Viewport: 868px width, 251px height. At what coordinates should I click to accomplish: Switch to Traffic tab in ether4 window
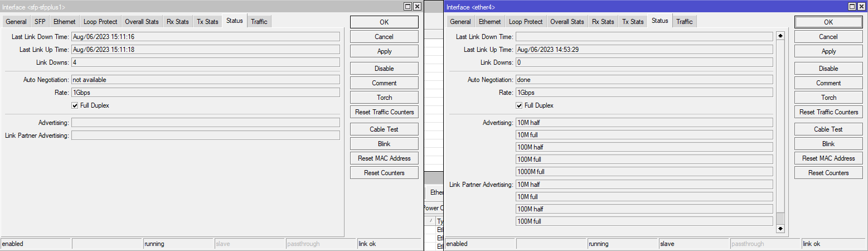684,22
